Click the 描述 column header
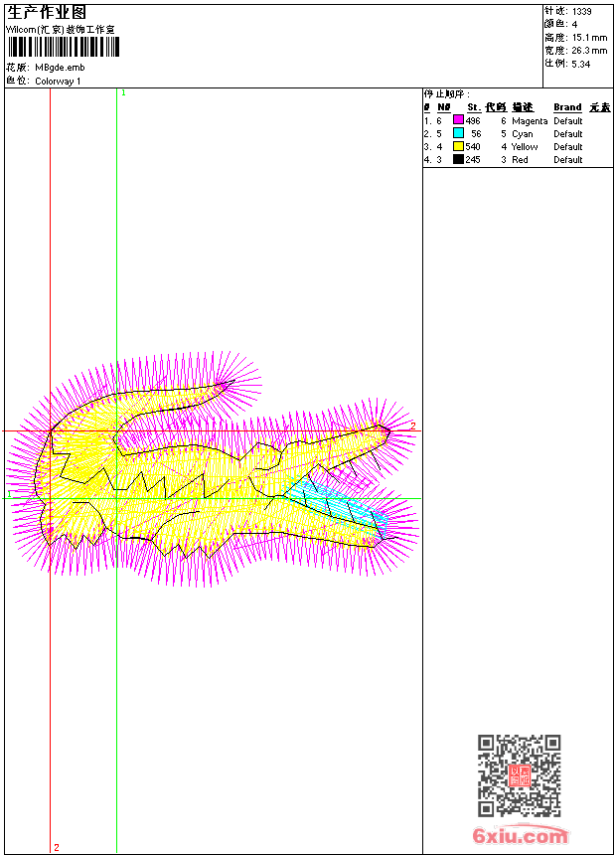The height and width of the screenshot is (855, 616). (x=523, y=107)
